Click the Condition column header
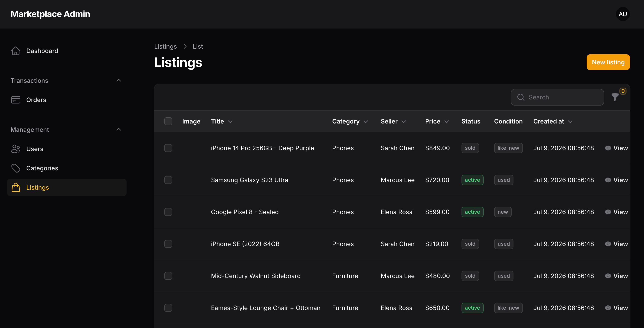Screen dimensions: 644x328 [x=508, y=121]
